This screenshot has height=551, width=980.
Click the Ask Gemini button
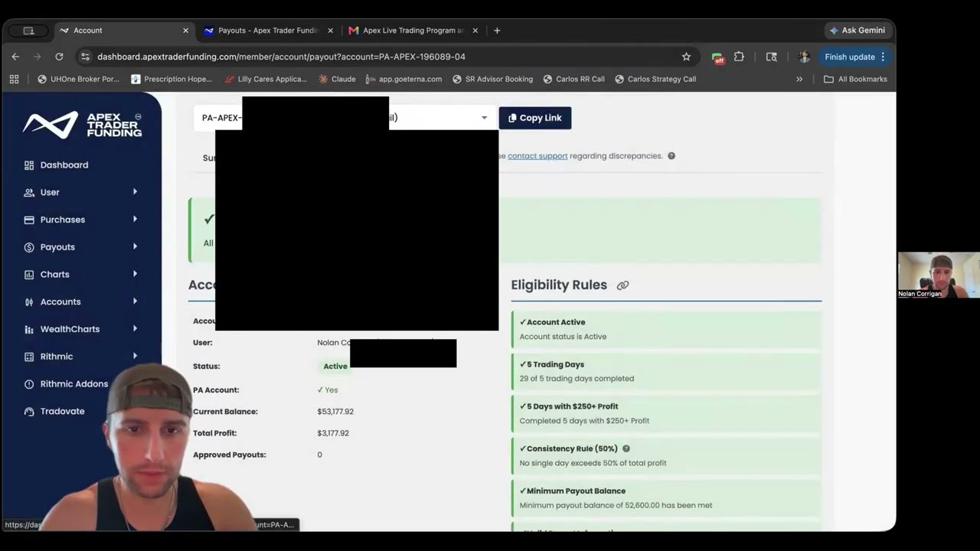(857, 31)
